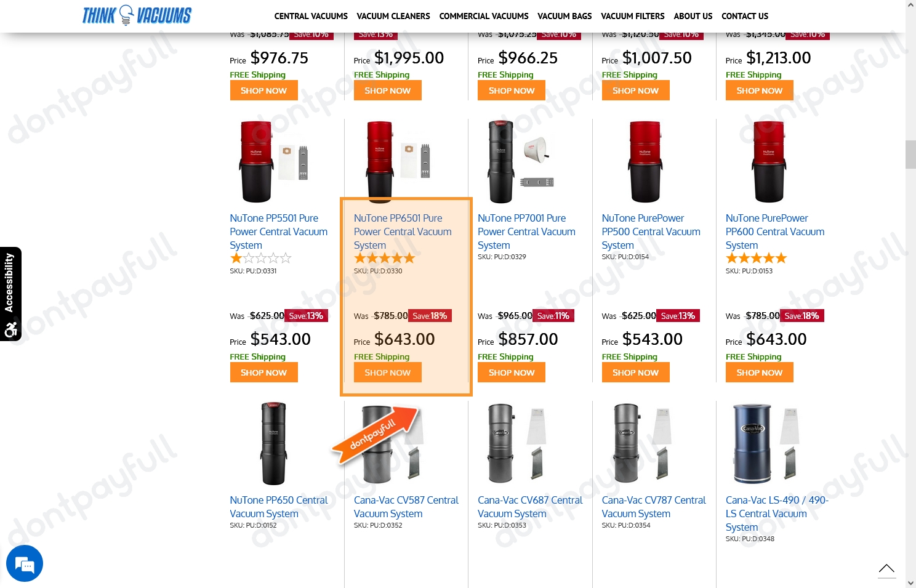Open the VACUUM BAGS menu
The image size is (916, 588).
(x=564, y=16)
